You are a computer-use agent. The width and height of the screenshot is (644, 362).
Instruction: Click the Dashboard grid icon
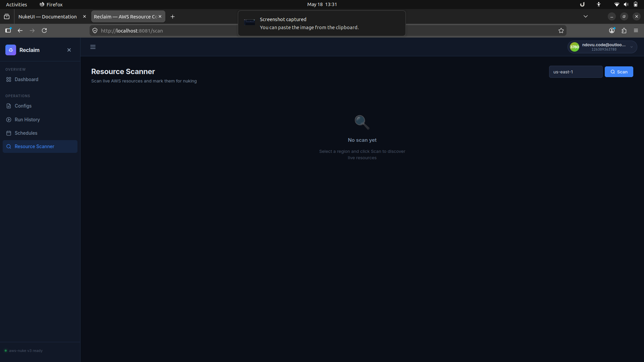[9, 79]
